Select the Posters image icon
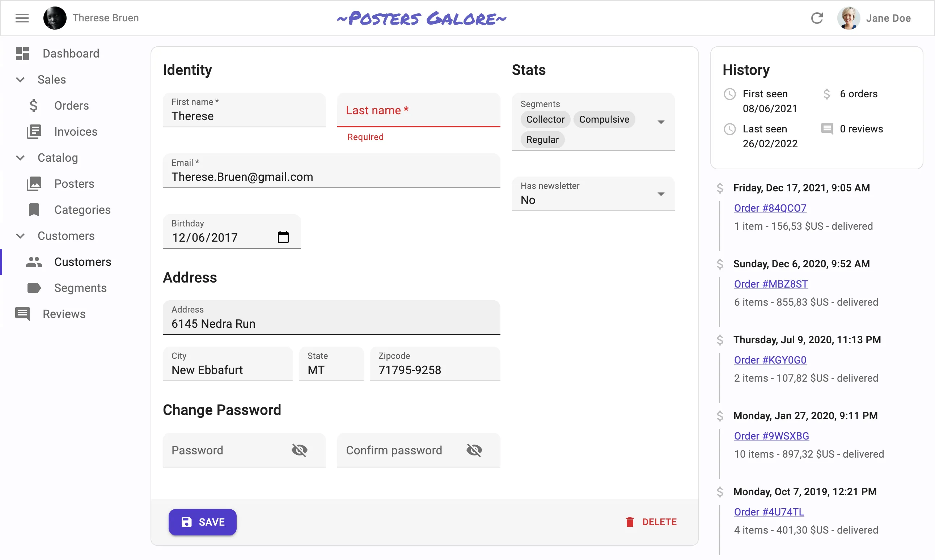935x560 pixels. coord(34,183)
